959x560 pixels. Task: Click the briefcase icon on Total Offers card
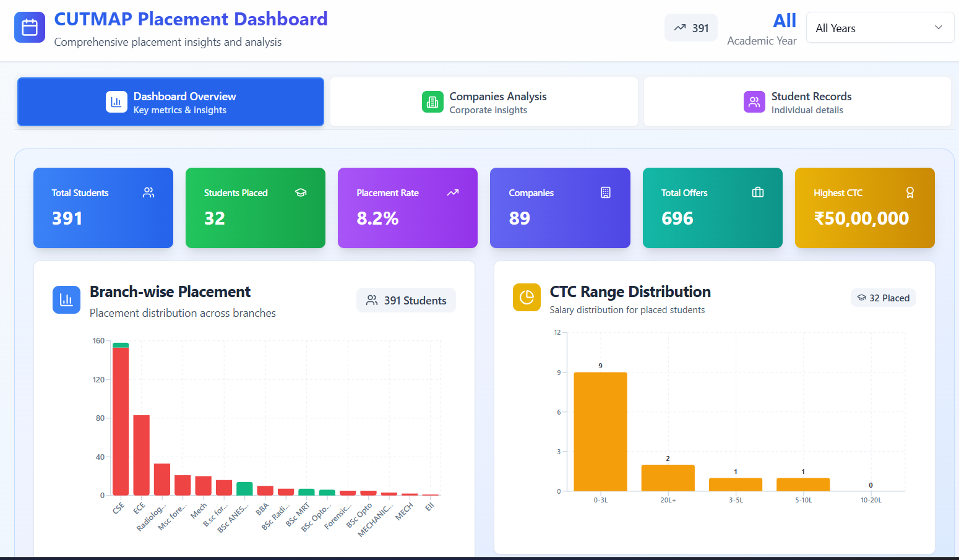758,192
